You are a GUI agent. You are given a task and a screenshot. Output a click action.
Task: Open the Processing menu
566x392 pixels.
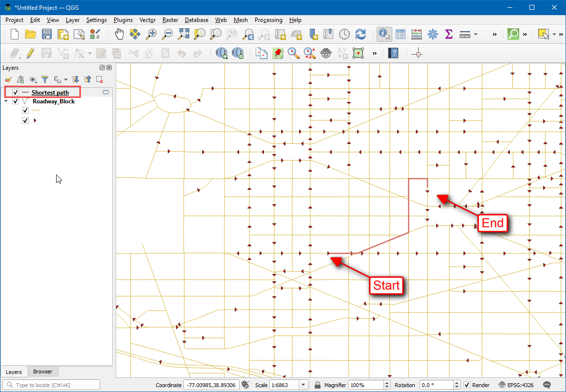point(268,20)
